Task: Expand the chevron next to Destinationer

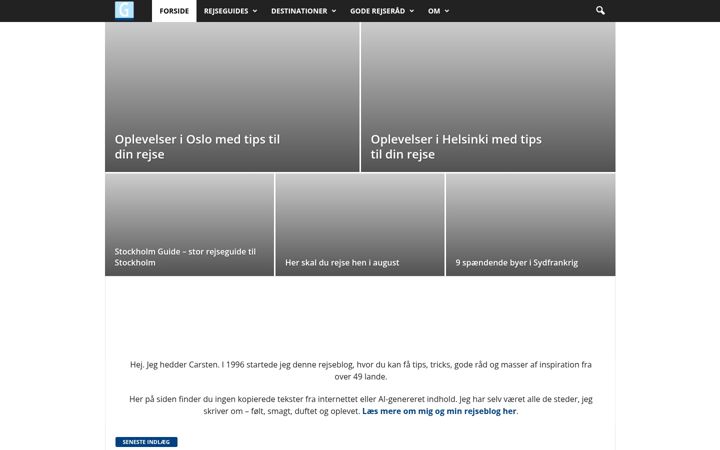Action: (x=334, y=11)
